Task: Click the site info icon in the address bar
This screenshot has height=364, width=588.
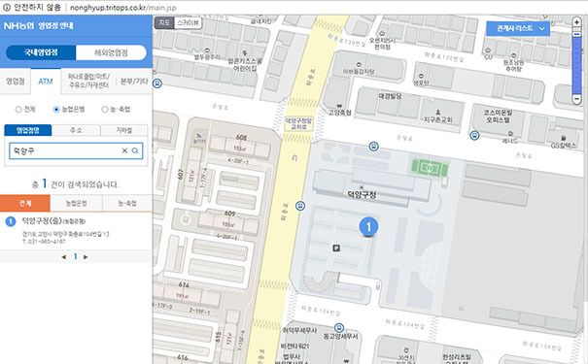Action: [7, 7]
